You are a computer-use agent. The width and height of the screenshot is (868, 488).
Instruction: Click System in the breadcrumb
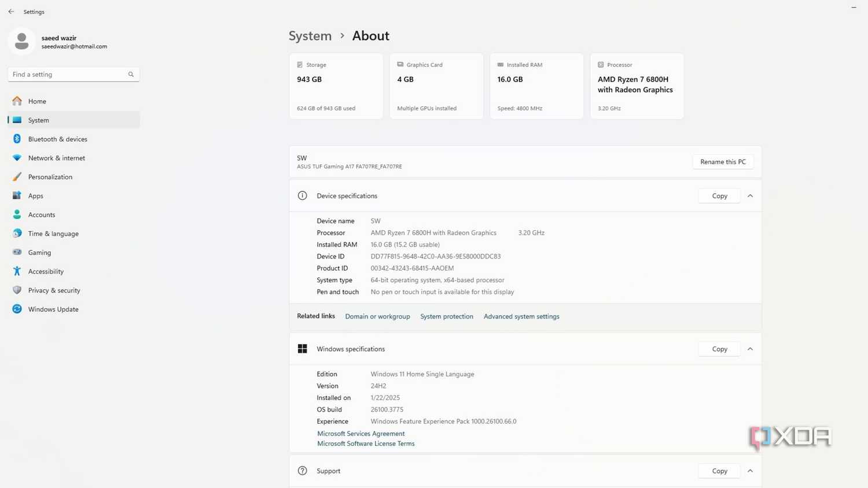point(310,36)
